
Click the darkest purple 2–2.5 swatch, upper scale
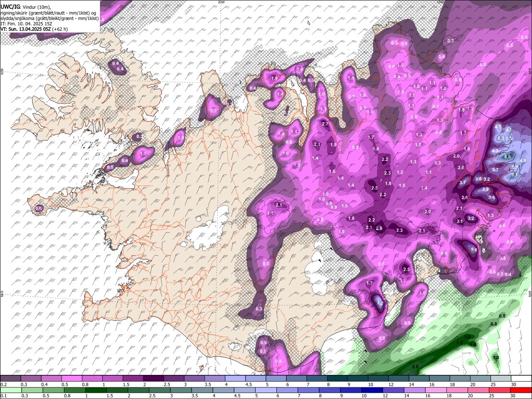[x=153, y=379]
